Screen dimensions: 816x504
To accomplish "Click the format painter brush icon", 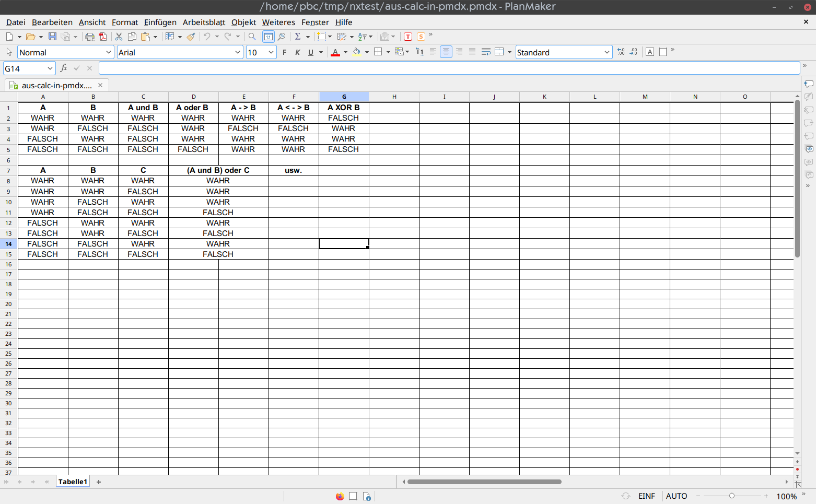I will 191,37.
